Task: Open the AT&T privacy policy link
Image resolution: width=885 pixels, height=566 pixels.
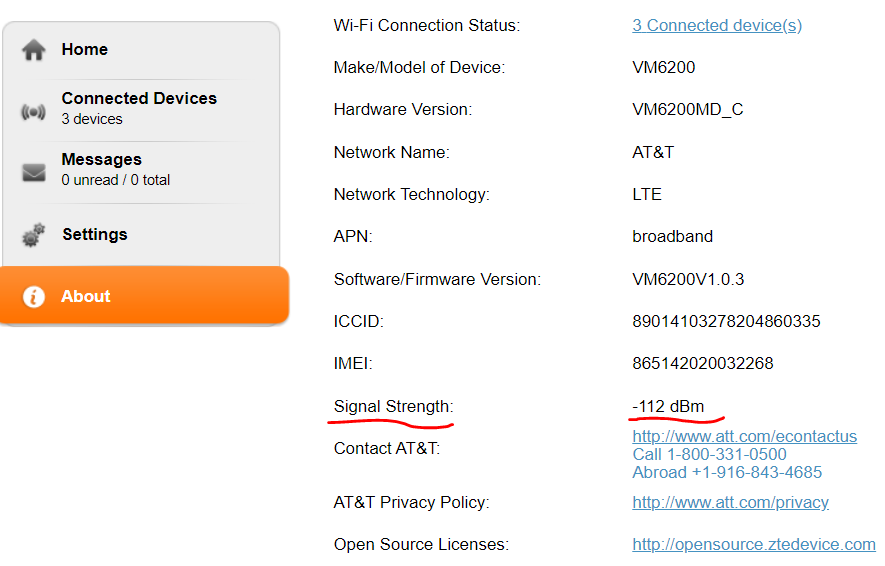Action: [x=730, y=503]
